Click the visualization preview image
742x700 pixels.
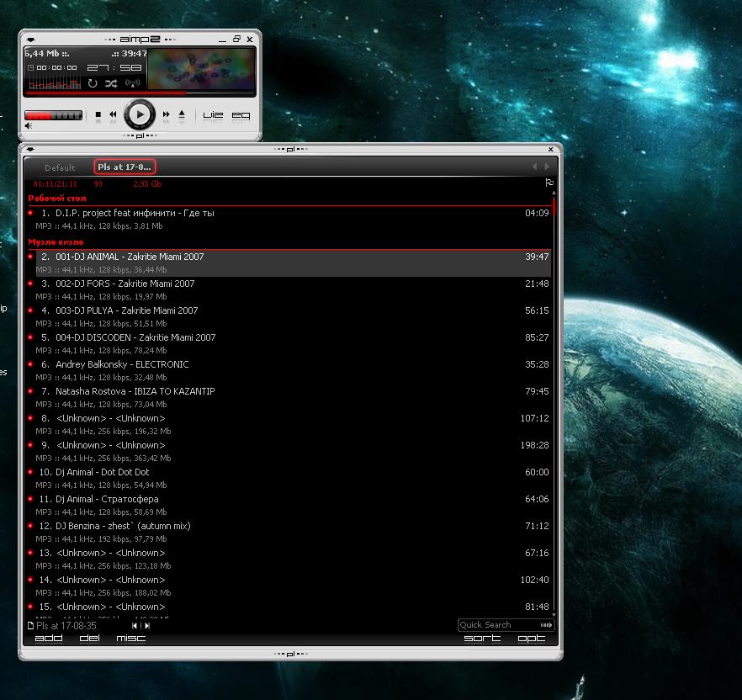(x=201, y=69)
